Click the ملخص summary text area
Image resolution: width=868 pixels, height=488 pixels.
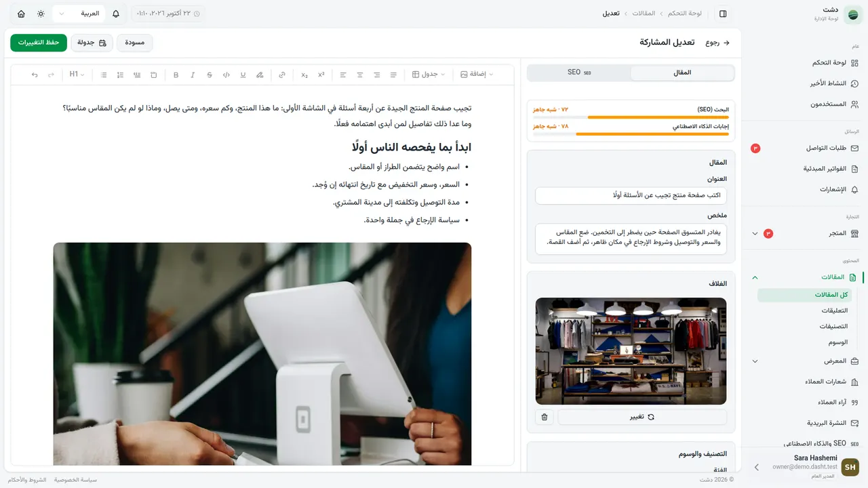click(x=631, y=239)
